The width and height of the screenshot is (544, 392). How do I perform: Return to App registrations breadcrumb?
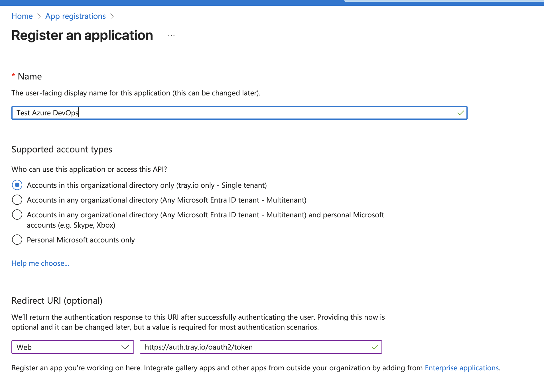point(75,16)
